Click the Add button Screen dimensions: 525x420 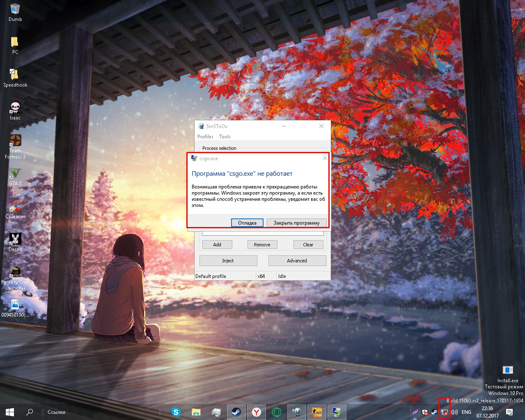(217, 245)
